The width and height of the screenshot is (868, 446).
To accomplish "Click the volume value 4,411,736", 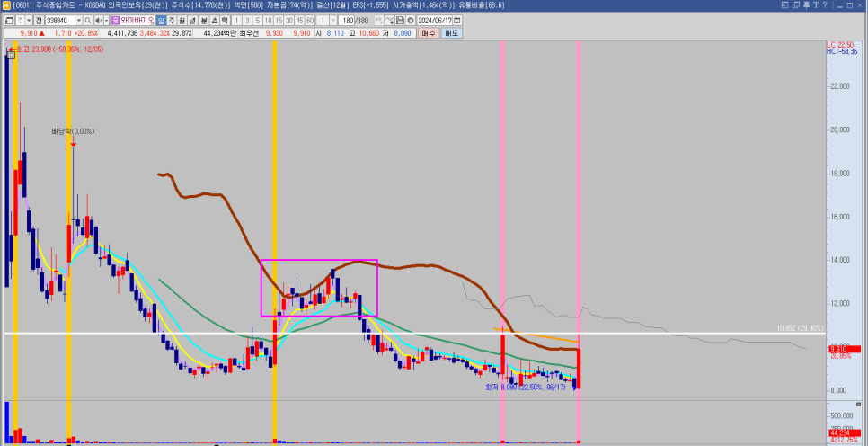I will [x=122, y=33].
